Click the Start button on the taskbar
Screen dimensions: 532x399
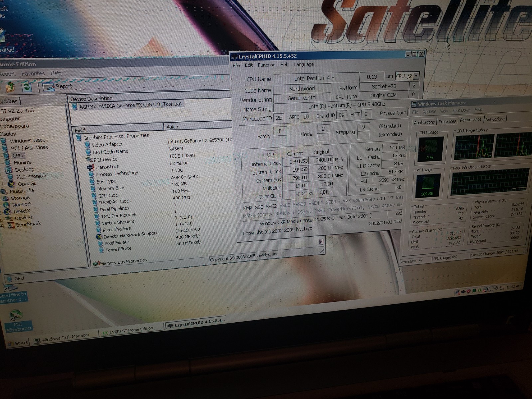click(x=18, y=343)
